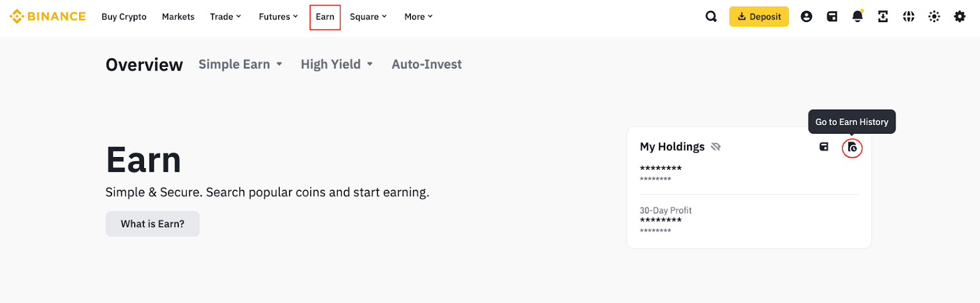Toggle the light/dark theme icon
Viewport: 980px width, 303px height.
[x=934, y=17]
